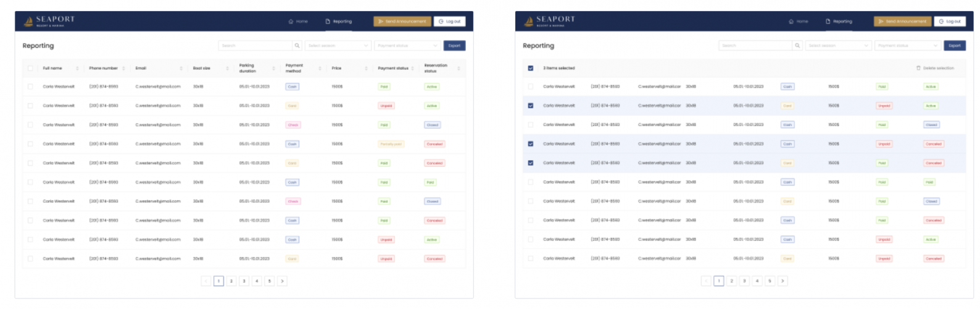Select page 1 in left screen pagination
Image resolution: width=980 pixels, height=309 pixels.
(218, 281)
